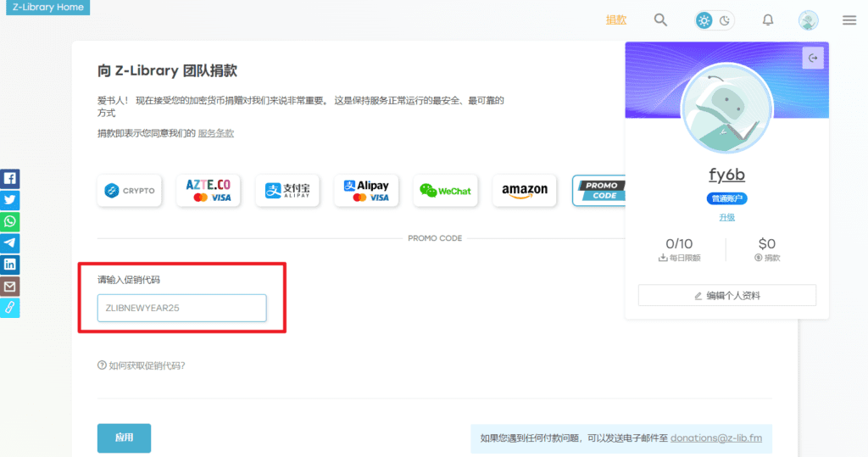Switch to dark theme moon icon

(725, 20)
